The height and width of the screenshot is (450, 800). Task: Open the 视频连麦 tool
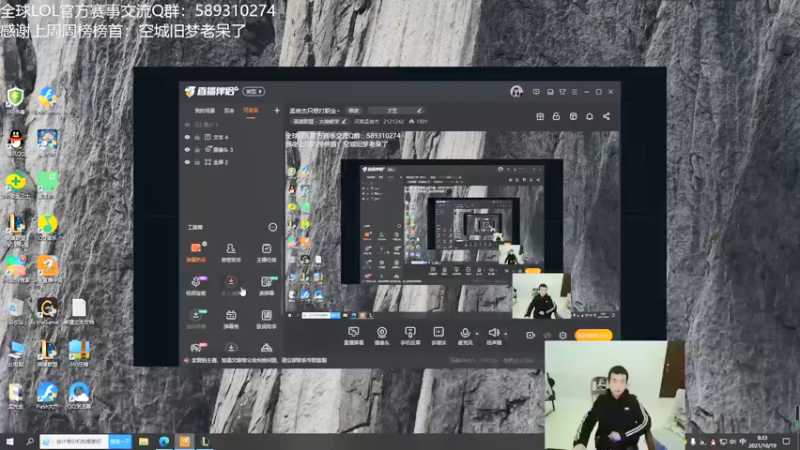point(196,285)
